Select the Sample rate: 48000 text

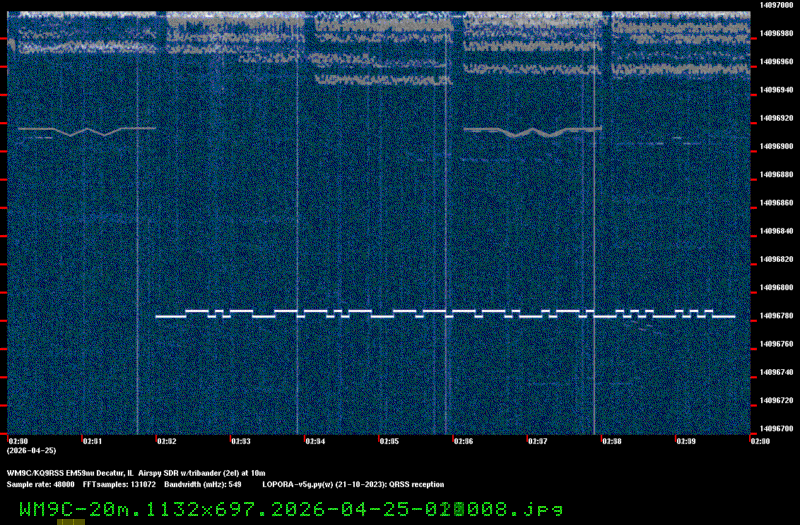coord(40,483)
